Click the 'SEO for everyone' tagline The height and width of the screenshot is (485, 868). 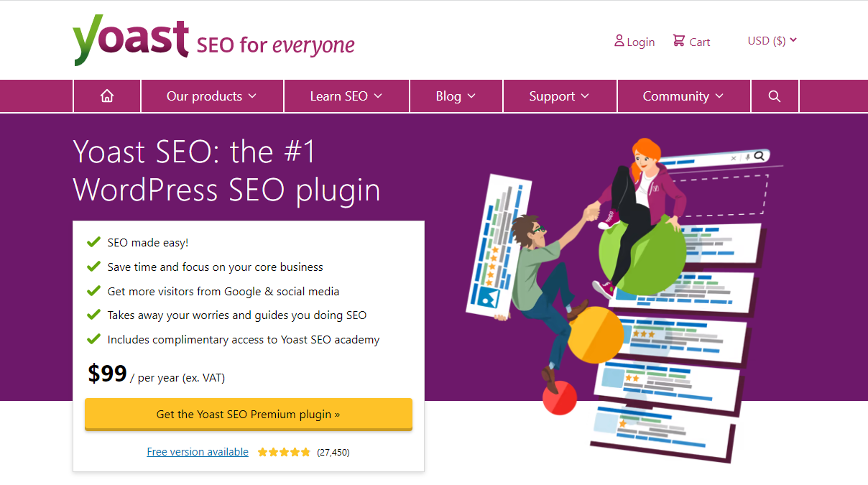click(x=276, y=45)
